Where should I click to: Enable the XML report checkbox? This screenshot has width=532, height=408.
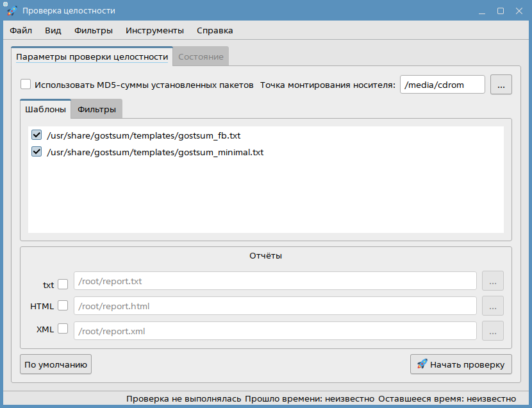coord(63,329)
